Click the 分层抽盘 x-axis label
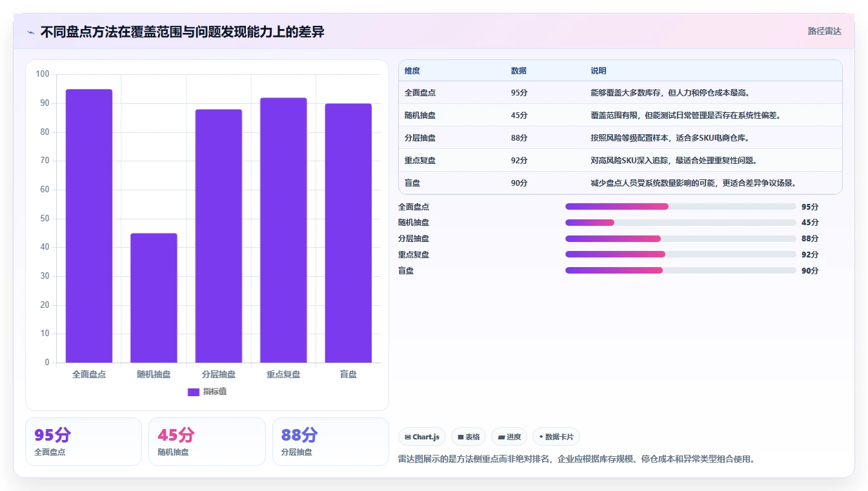 pyautogui.click(x=219, y=374)
